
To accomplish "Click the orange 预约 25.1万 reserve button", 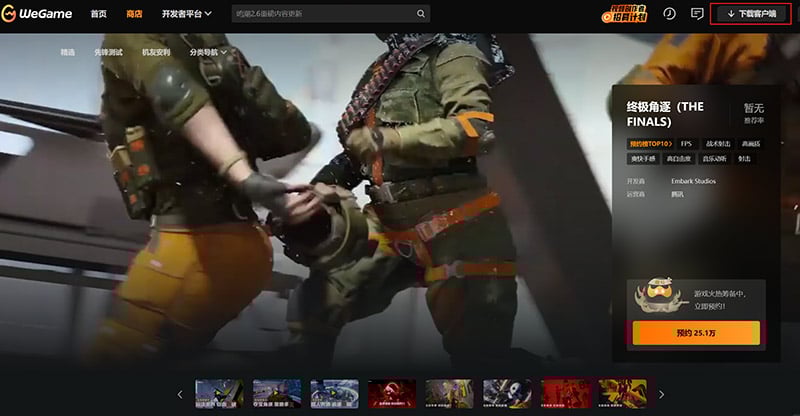I will coord(696,333).
